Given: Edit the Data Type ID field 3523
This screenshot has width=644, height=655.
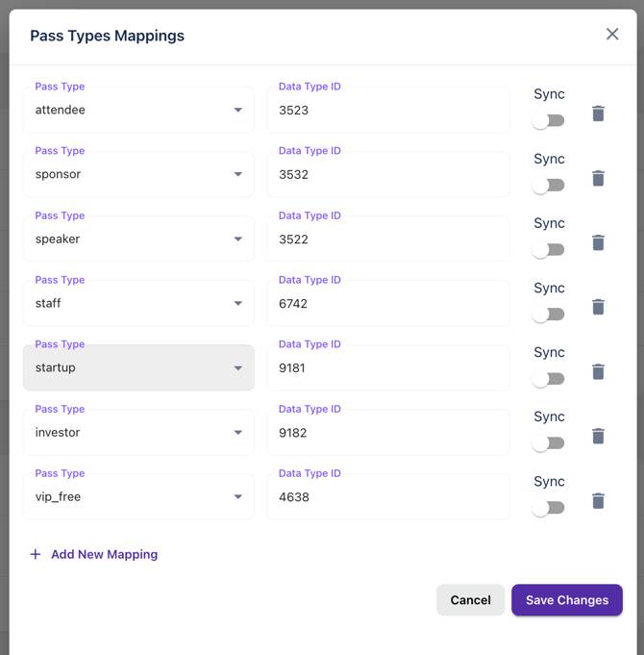Looking at the screenshot, I should point(387,111).
